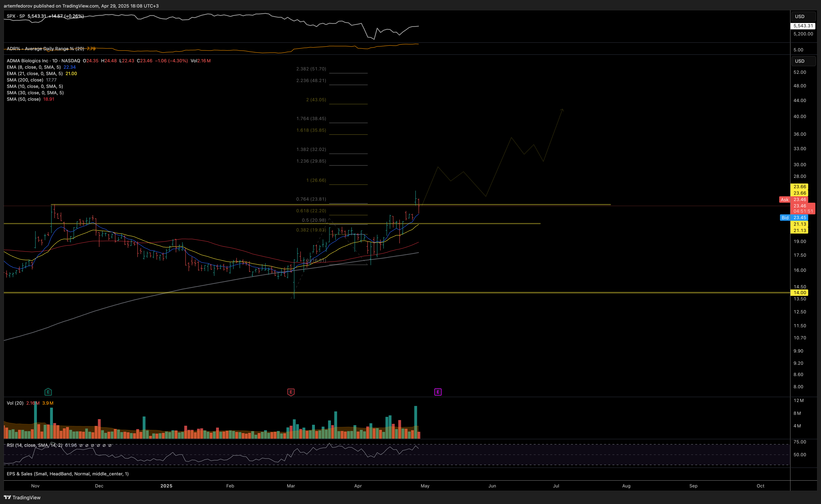Select the Vol (20) indicator legend
The width and height of the screenshot is (821, 504).
click(x=15, y=403)
